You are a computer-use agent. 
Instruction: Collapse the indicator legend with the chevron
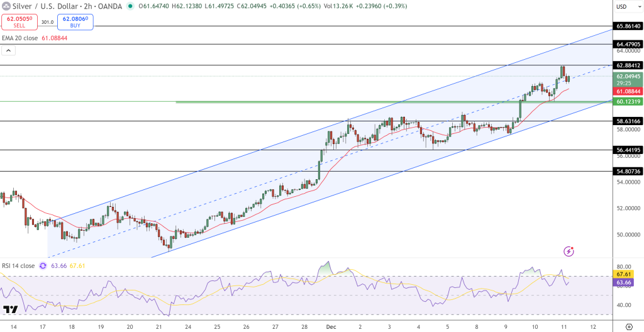pos(9,51)
